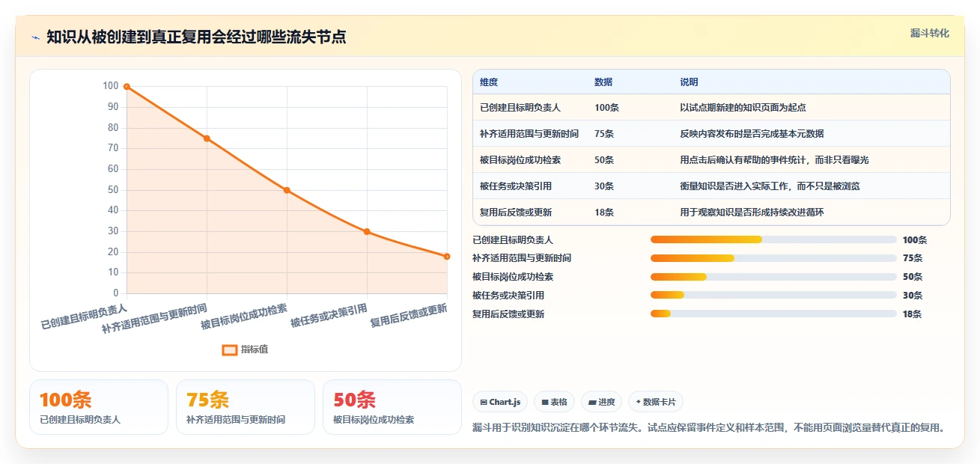Click table value 18条

click(x=604, y=213)
